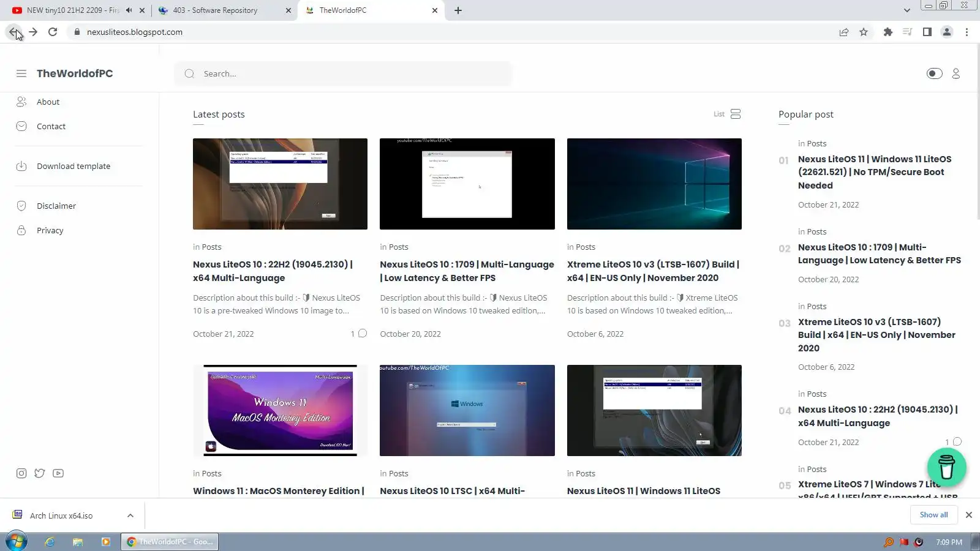Open Xtreme LiteOS 10 v3 thumbnail in Latest posts
980x551 pixels.
point(654,184)
